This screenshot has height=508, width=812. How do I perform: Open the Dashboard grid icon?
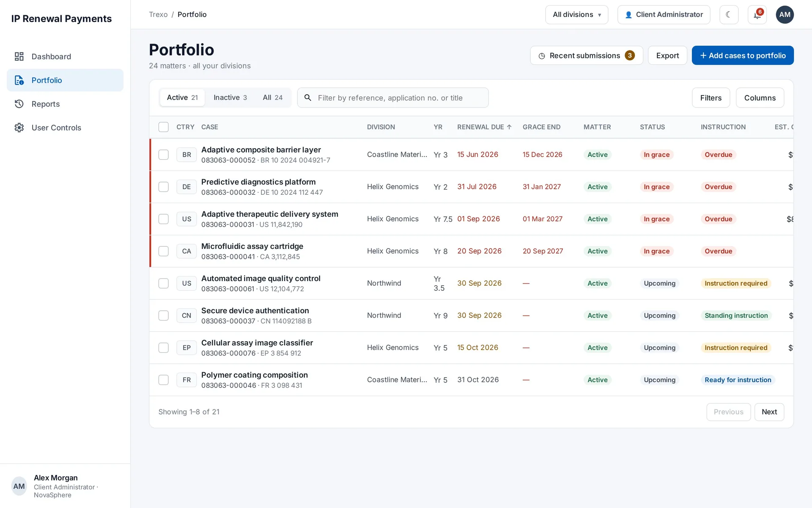click(x=19, y=56)
